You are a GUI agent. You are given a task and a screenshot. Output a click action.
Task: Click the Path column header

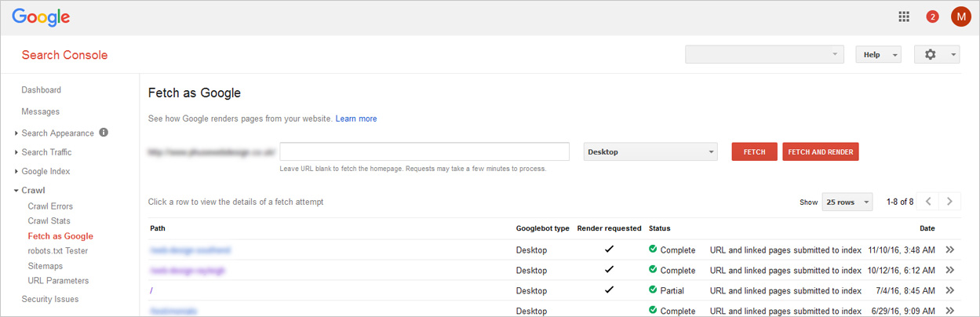157,229
